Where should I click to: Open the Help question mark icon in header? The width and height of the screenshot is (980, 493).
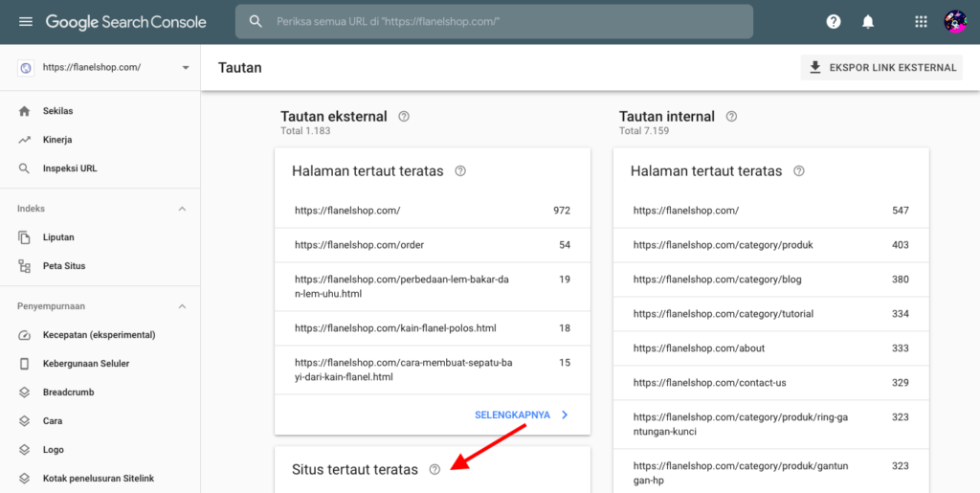[834, 22]
